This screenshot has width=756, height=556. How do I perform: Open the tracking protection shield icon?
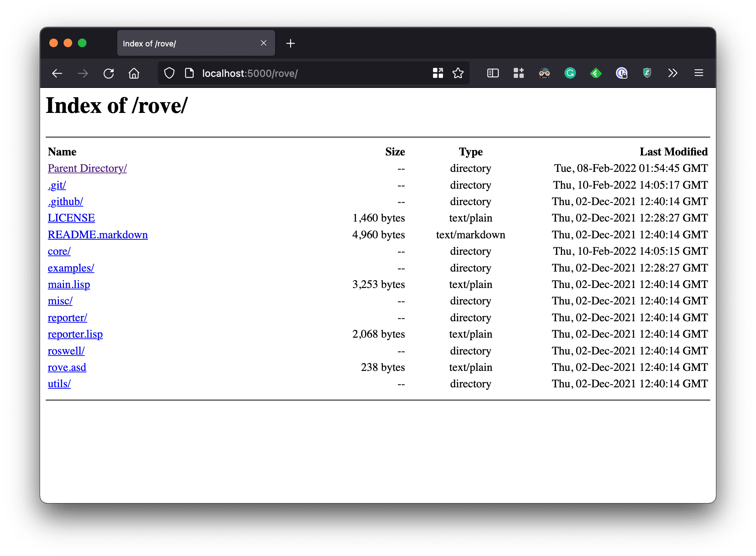coord(169,73)
